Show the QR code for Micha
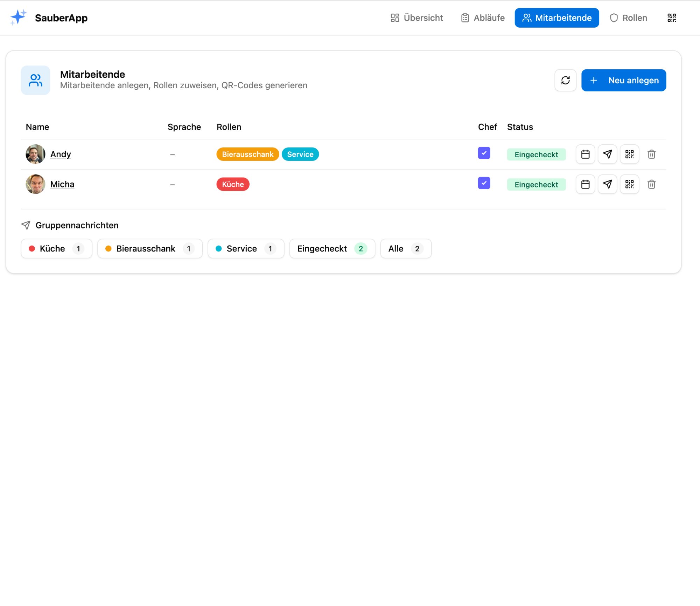700x606 pixels. [x=629, y=184]
